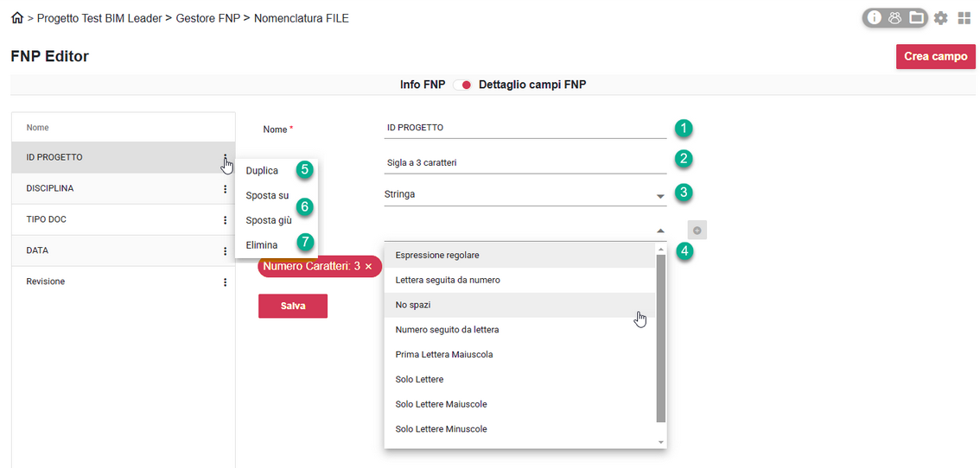Toggle Info FNP / Dettaglio campi FNP switch
Screen dimensions: 980x468
[x=461, y=85]
